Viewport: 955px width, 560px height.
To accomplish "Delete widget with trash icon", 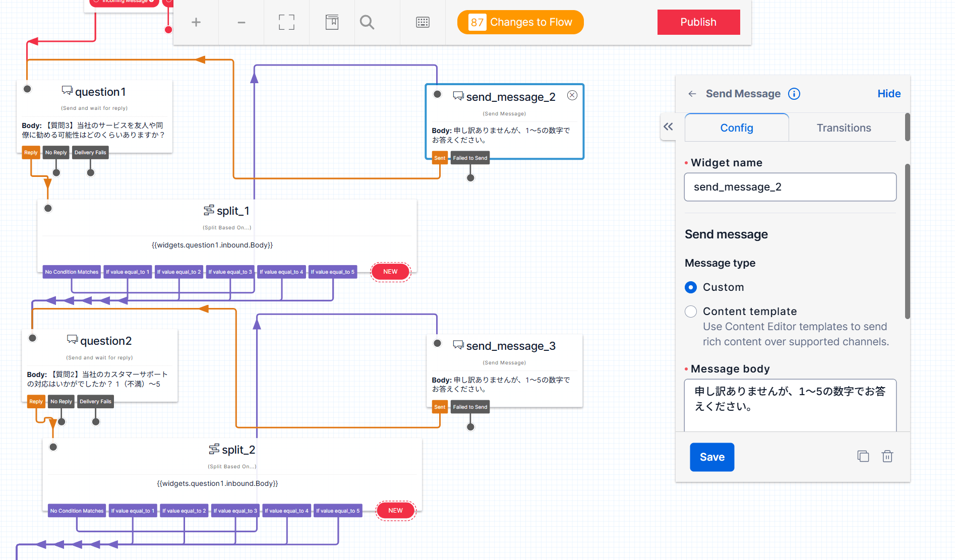I will pos(887,456).
